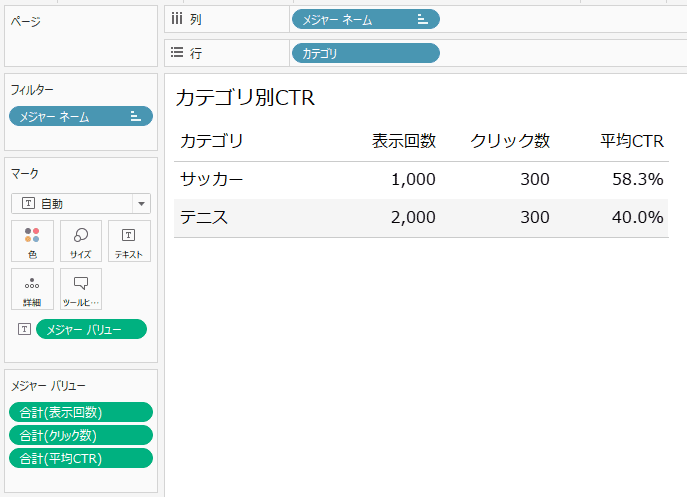Select the 合計(平均CTR) measure pill
Viewport: 687px width, 497px height.
pyautogui.click(x=80, y=458)
